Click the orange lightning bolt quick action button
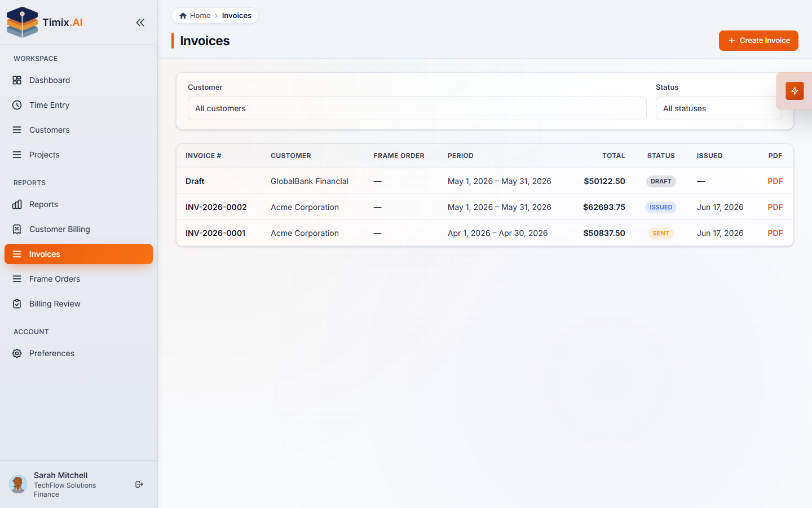 [x=795, y=91]
